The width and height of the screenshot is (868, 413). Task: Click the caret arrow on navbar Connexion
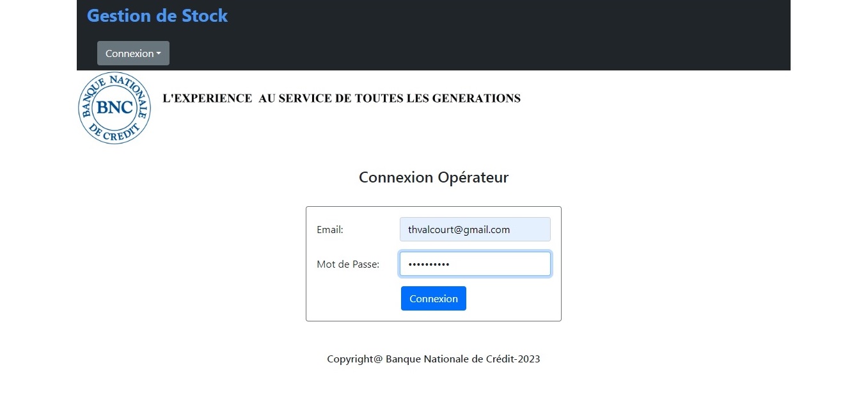tap(159, 54)
